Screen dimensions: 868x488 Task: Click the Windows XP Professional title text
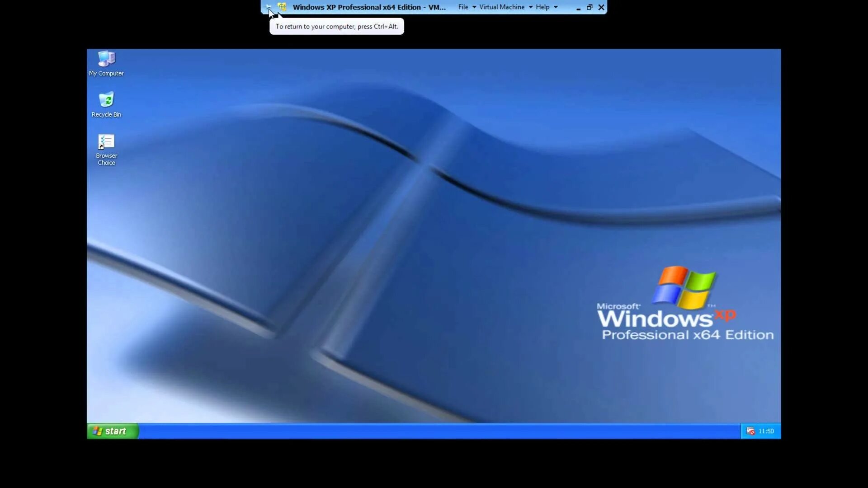pyautogui.click(x=369, y=7)
